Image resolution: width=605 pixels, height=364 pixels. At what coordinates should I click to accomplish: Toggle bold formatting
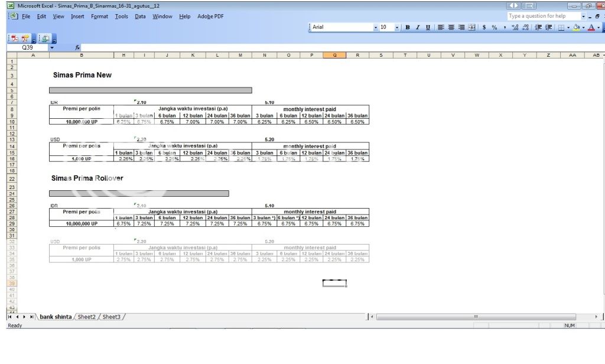point(408,27)
